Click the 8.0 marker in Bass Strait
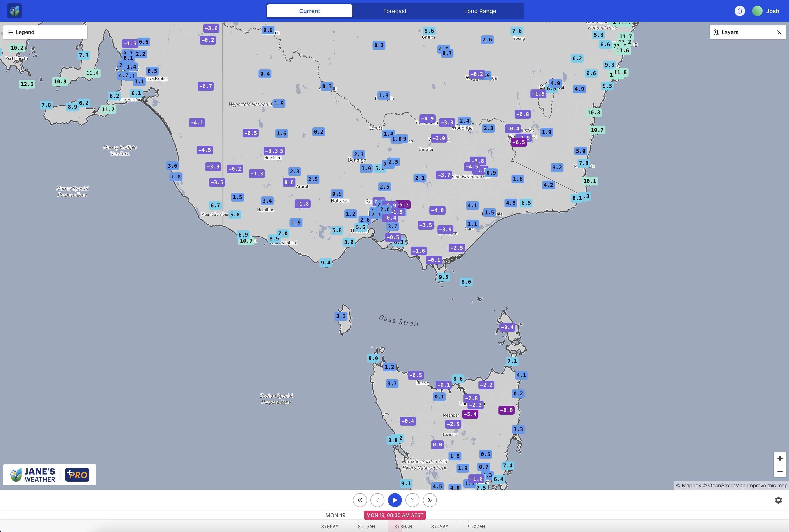This screenshot has height=532, width=789. [x=466, y=282]
